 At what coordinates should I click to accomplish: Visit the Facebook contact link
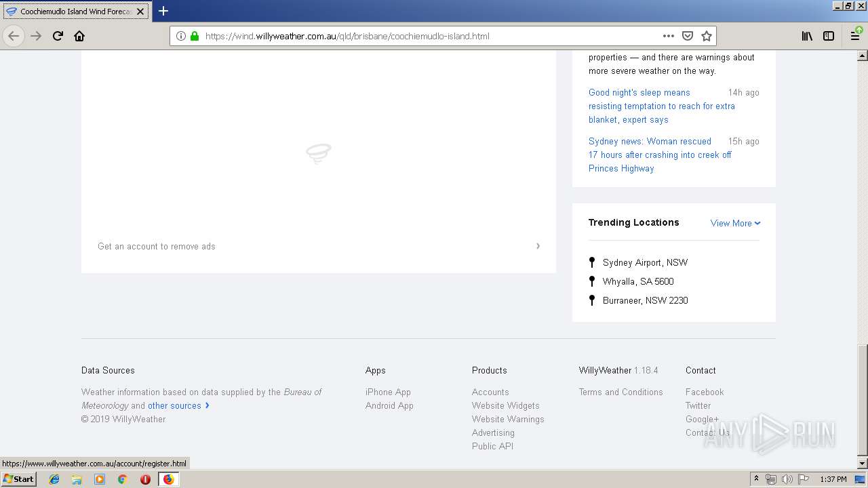(x=705, y=392)
